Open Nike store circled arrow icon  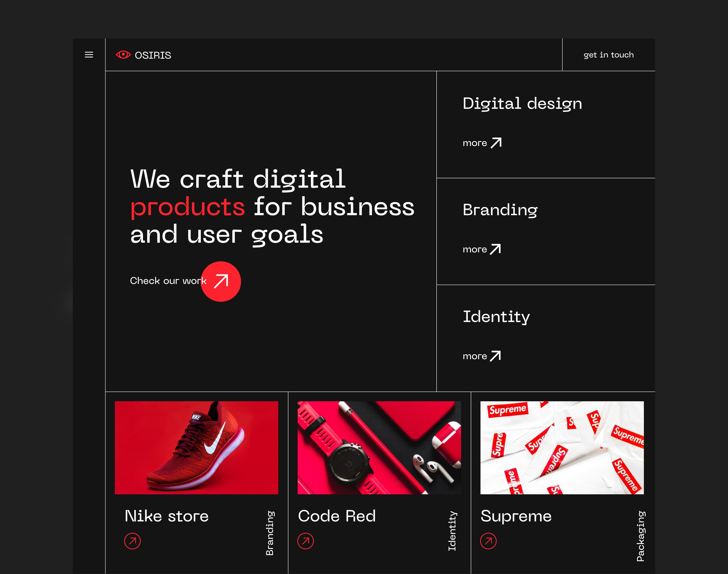point(132,541)
